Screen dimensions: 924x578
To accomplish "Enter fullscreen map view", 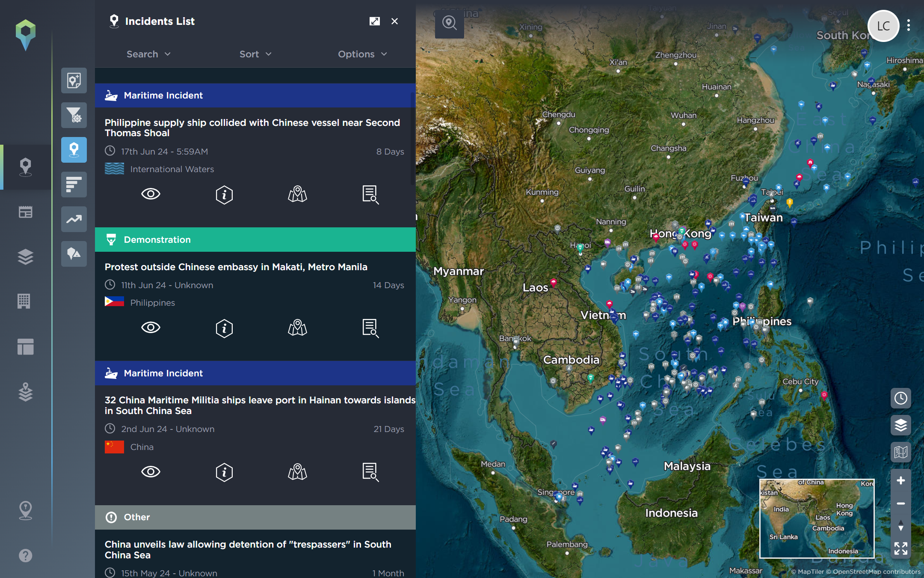I will tap(901, 548).
